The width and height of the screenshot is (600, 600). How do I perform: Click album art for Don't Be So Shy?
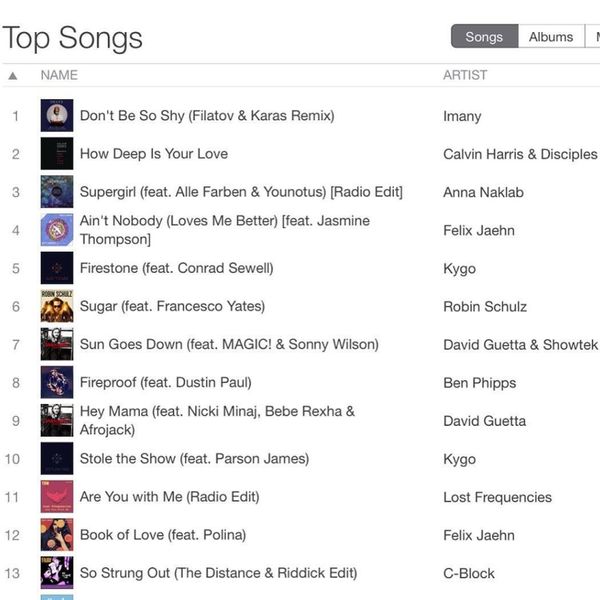tap(57, 116)
